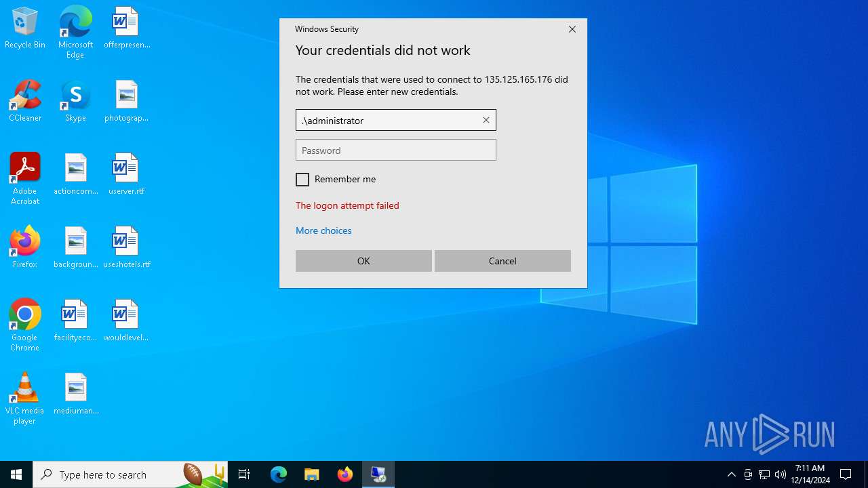Open the VLC media player shortcut

click(25, 399)
